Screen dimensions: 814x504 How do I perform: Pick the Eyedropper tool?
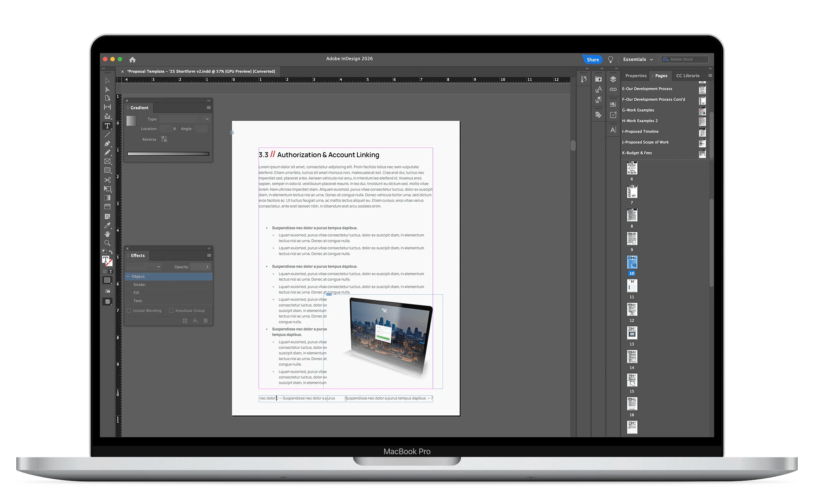coord(107,225)
